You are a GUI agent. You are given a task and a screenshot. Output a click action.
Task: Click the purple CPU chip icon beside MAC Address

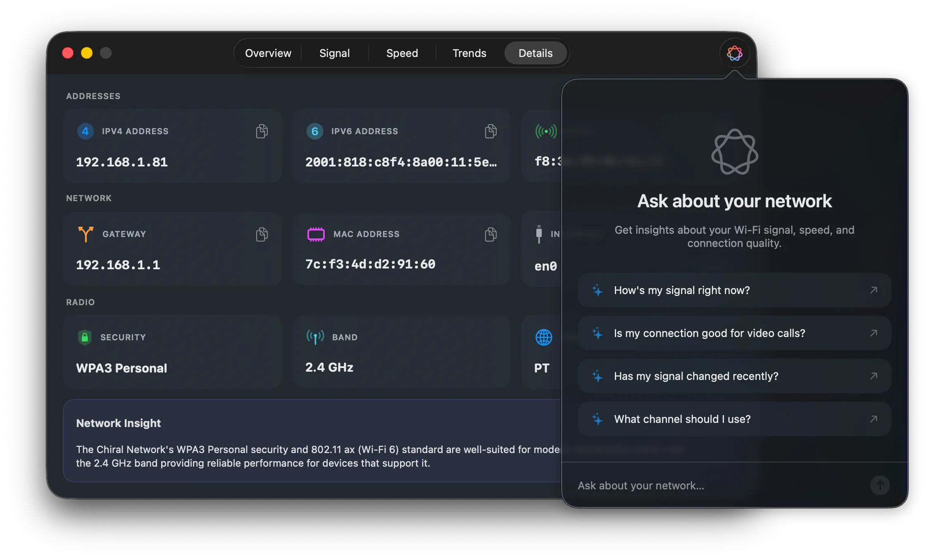pos(315,234)
